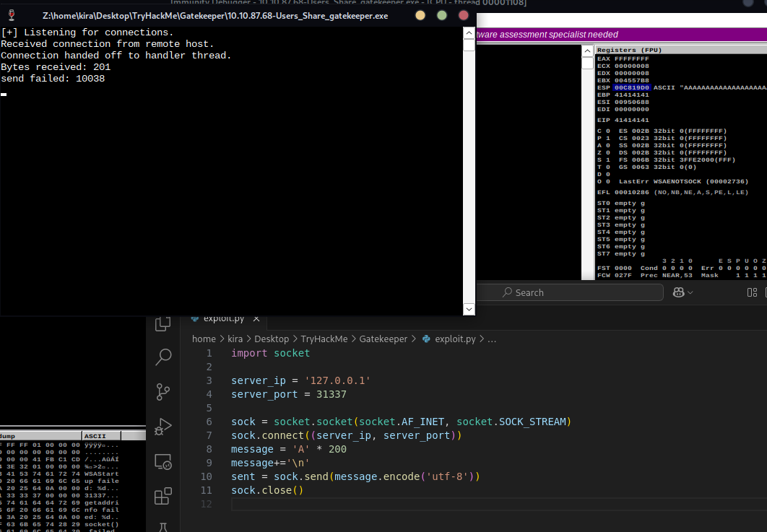Open the Search view in VS Code activity bar

[163, 357]
